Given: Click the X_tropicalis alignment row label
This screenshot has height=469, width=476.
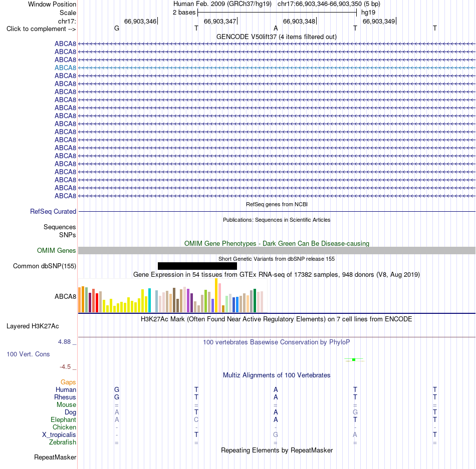Looking at the screenshot, I should click(59, 435).
